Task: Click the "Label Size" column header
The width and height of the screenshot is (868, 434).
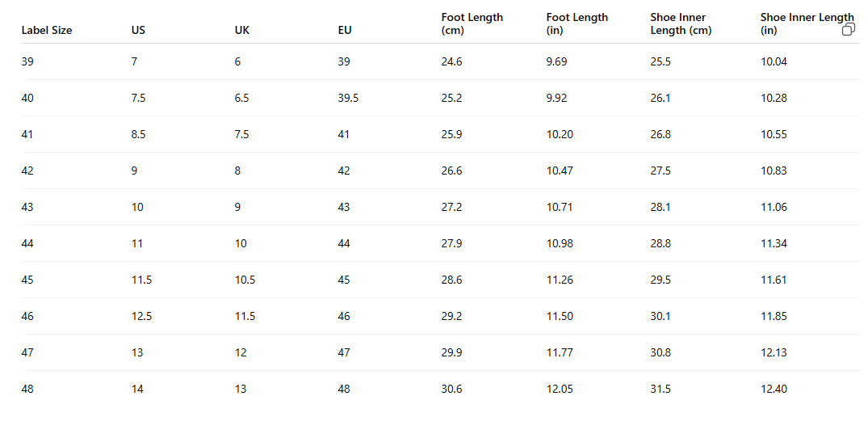Action: 47,31
